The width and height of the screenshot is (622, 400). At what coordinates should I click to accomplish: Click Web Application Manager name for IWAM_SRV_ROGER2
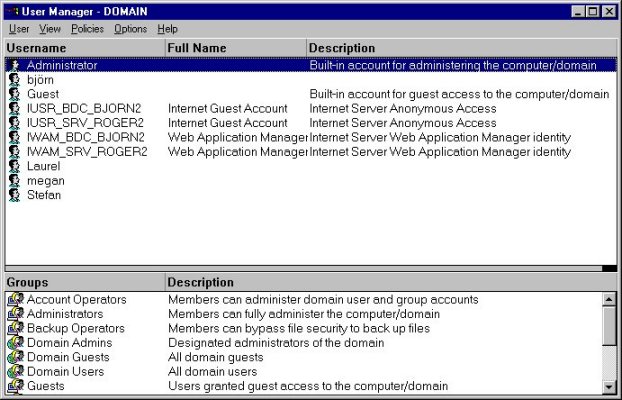[238, 152]
